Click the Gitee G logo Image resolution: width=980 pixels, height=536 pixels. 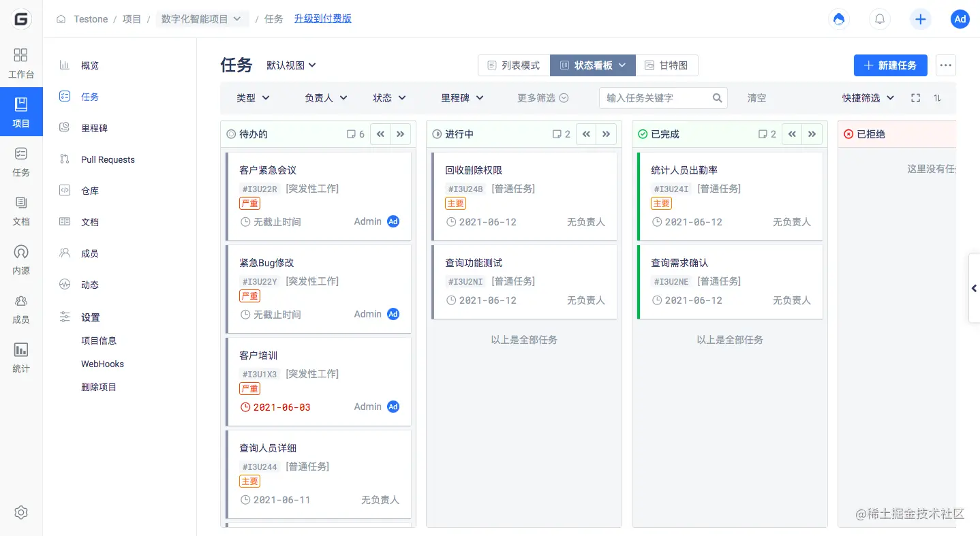tap(21, 20)
